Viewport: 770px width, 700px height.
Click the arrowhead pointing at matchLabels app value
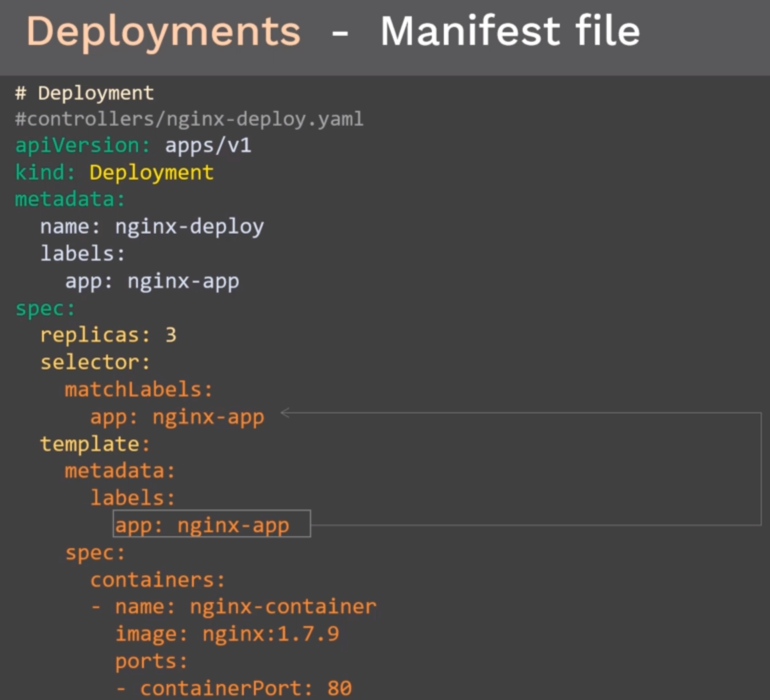(x=285, y=413)
